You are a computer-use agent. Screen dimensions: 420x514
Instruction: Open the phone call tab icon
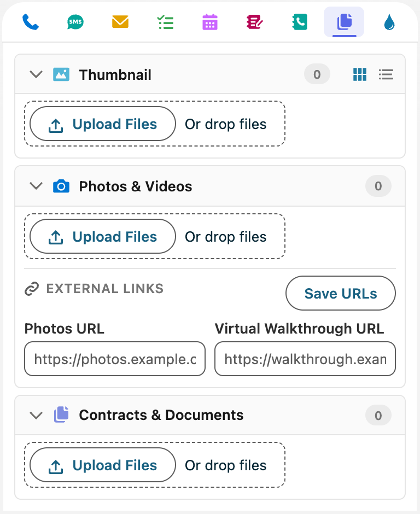coord(31,22)
